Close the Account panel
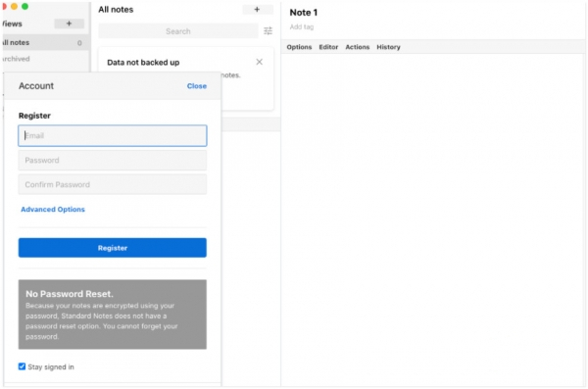Viewport: 588px width, 389px height. tap(197, 86)
